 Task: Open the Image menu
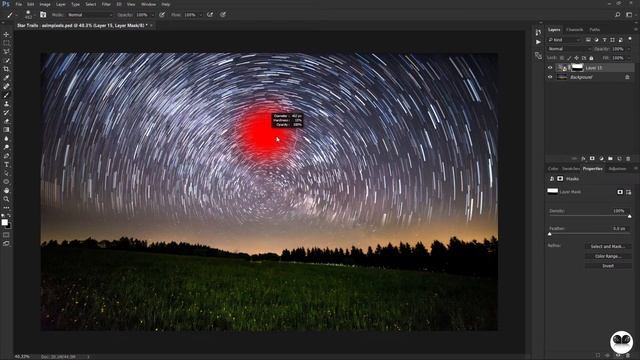(x=45, y=4)
